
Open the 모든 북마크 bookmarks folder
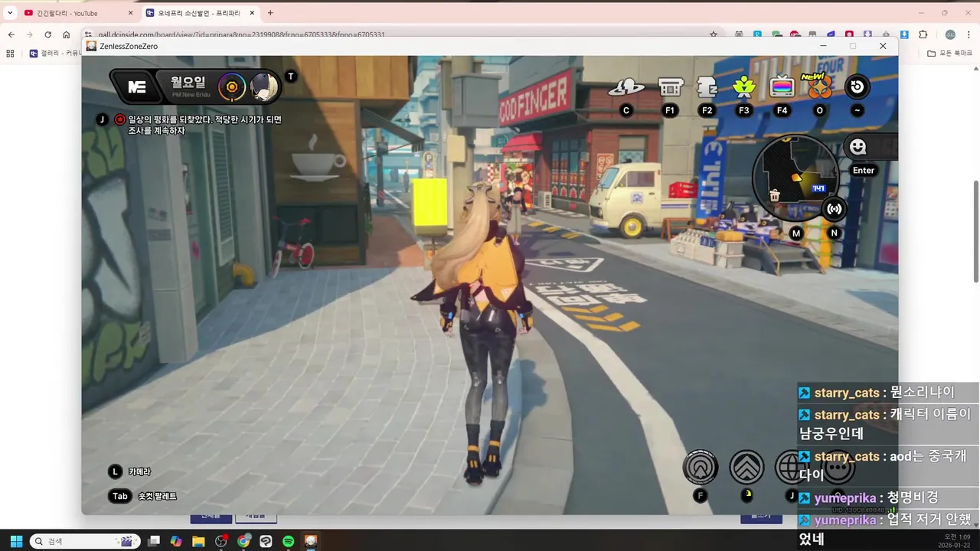pyautogui.click(x=950, y=54)
